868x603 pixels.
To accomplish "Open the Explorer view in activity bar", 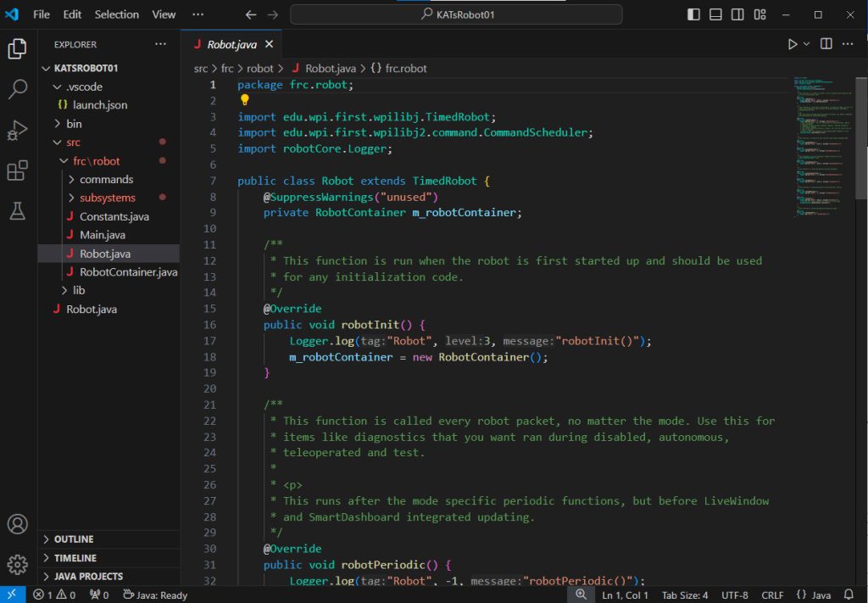I will pyautogui.click(x=17, y=49).
